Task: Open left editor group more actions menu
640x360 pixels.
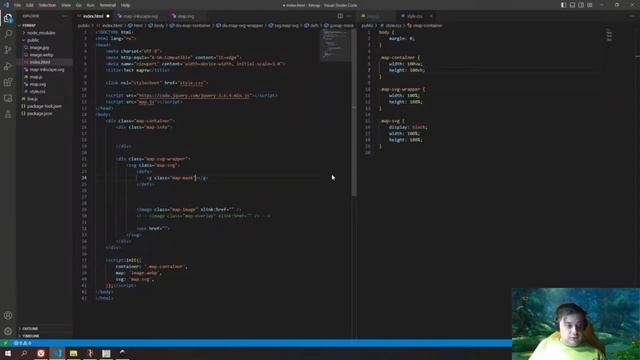Action: 349,16
